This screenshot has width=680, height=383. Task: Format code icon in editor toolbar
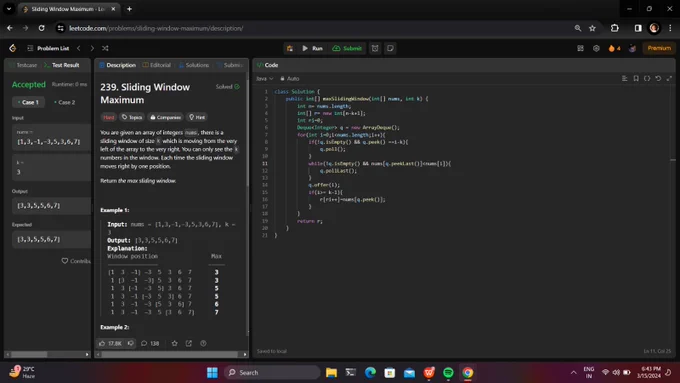coord(624,79)
